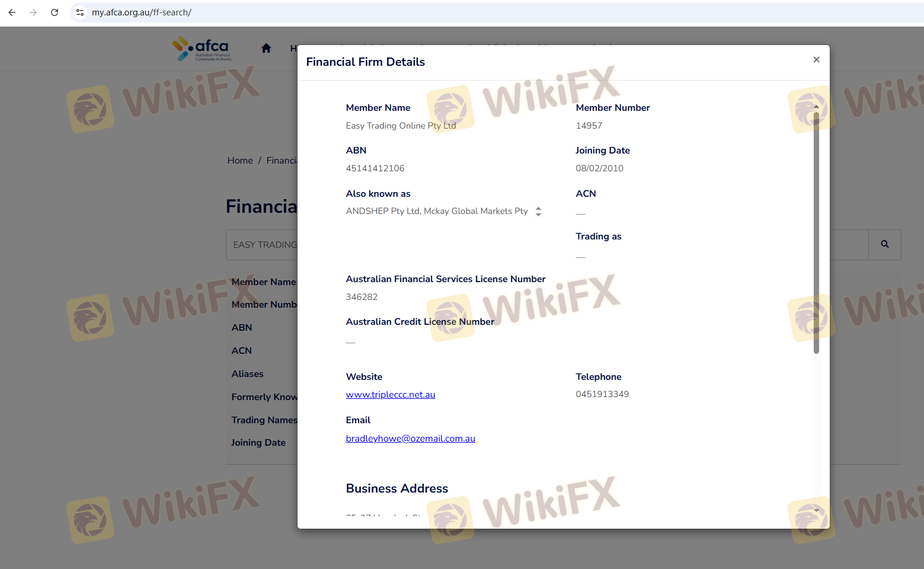Click the 'Business Address' heading
This screenshot has height=569, width=924.
pos(397,488)
